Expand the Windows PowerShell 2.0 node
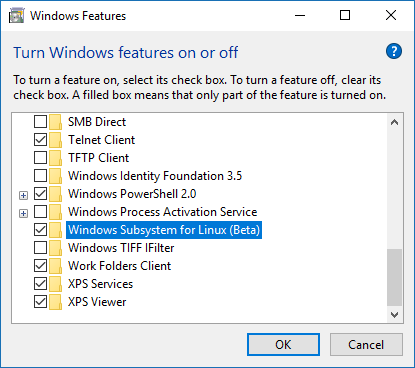This screenshot has width=415, height=368. click(x=23, y=195)
